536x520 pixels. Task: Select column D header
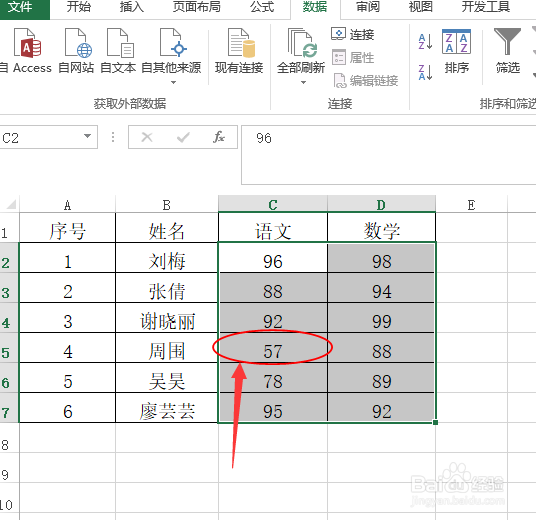381,205
